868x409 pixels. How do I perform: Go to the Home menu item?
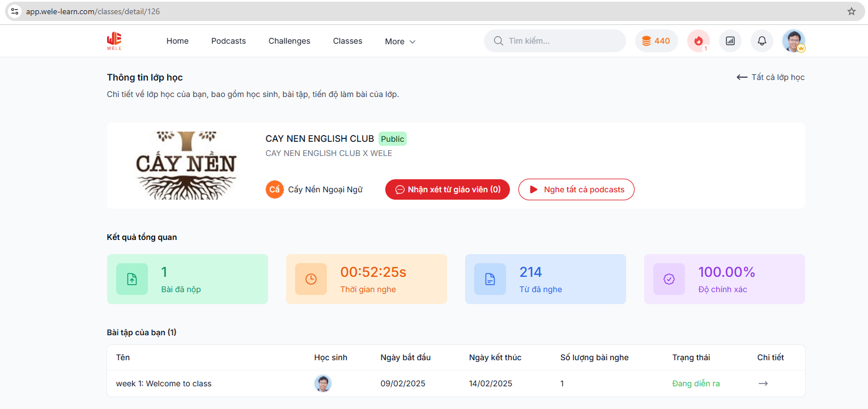177,41
